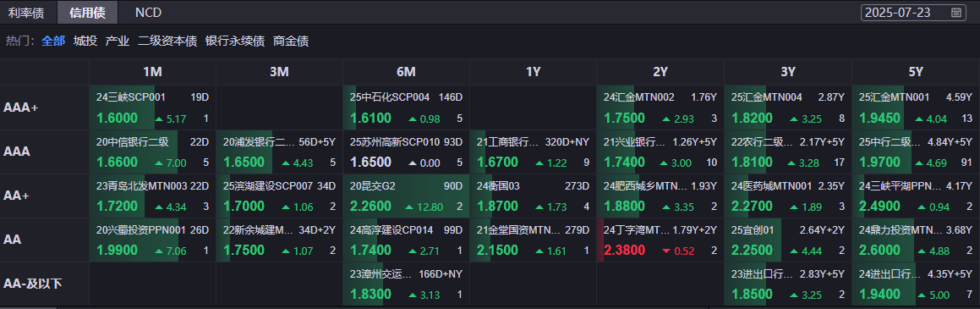The width and height of the screenshot is (980, 309).
Task: Switch to the 利率债 tab
Action: coord(25,12)
